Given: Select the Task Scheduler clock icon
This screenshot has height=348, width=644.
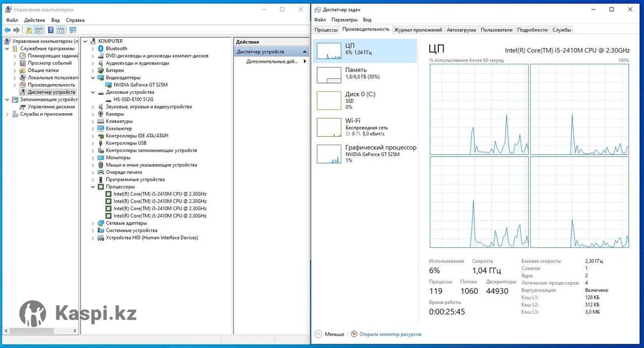Looking at the screenshot, I should tap(23, 56).
